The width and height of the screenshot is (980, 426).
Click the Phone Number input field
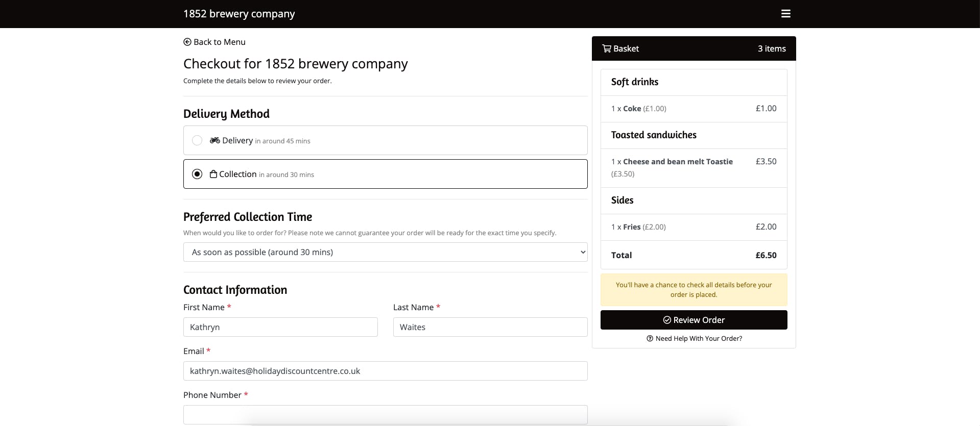pos(385,414)
